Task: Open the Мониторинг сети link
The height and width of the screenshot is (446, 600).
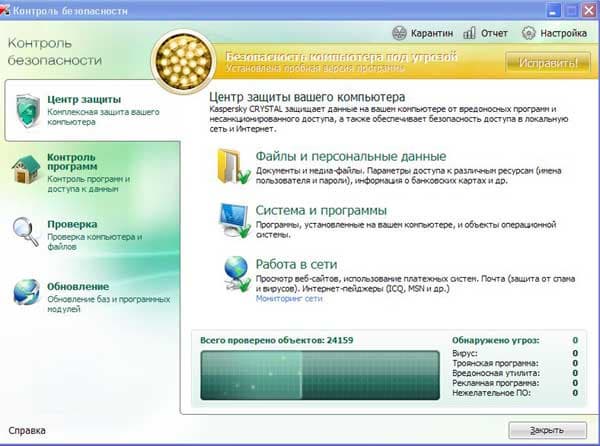Action: (289, 298)
